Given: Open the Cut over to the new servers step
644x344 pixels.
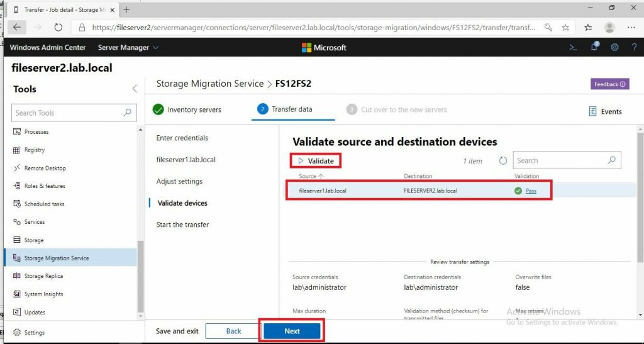Looking at the screenshot, I should [396, 109].
